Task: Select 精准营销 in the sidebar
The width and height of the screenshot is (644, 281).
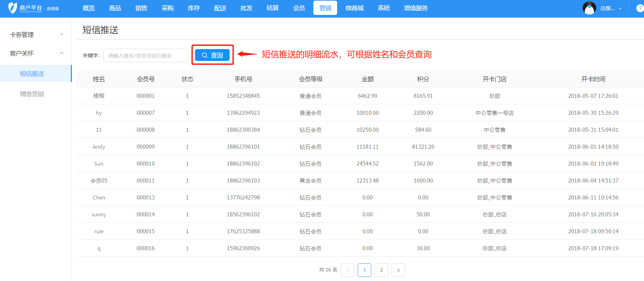Action: tap(32, 94)
